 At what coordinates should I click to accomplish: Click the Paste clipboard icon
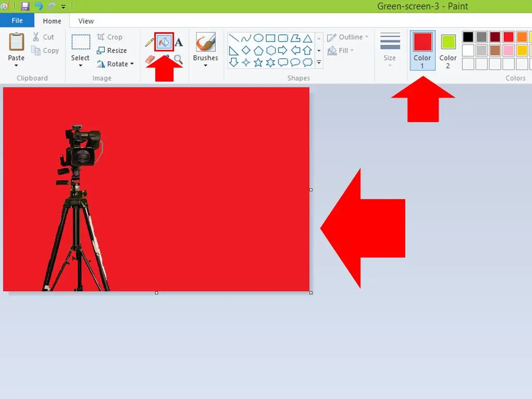coord(16,42)
